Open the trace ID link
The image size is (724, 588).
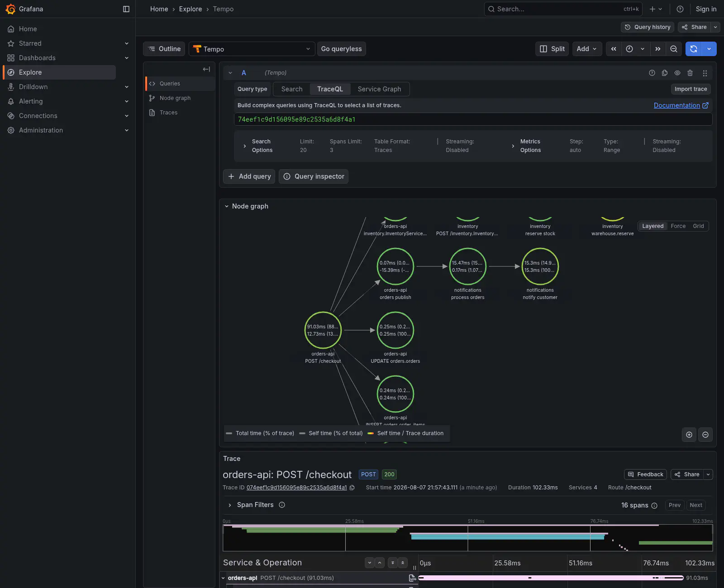point(296,488)
